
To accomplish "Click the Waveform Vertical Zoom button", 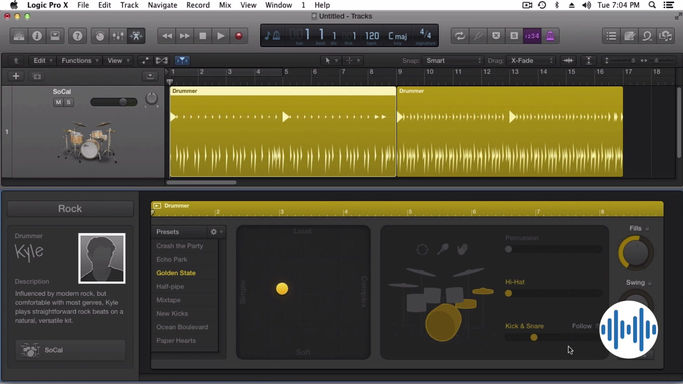I will click(x=568, y=61).
